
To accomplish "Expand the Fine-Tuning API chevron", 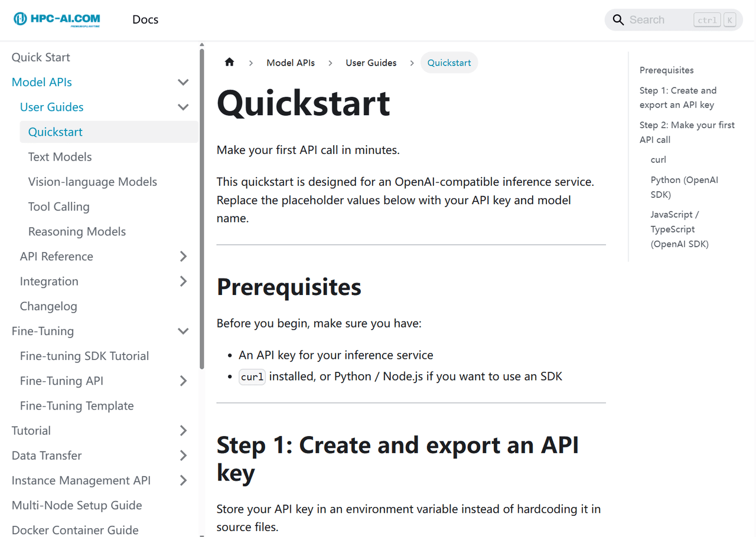I will (183, 381).
